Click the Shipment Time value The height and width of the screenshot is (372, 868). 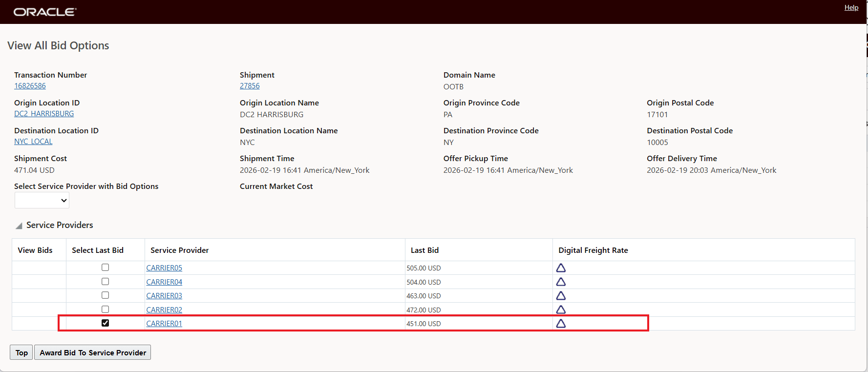(x=304, y=170)
